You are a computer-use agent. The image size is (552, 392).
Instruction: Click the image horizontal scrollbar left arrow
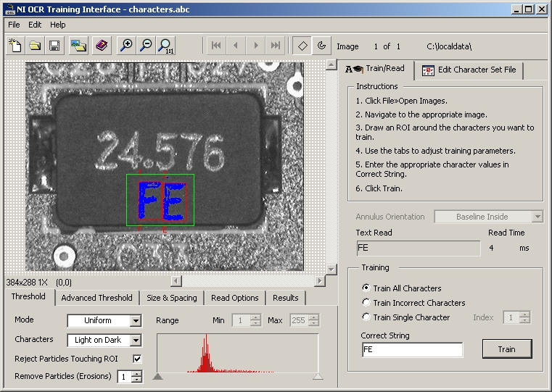(176, 281)
